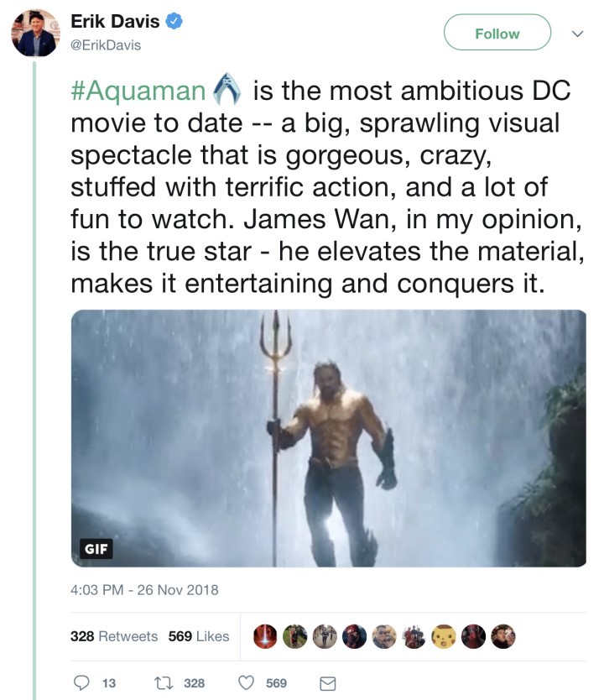View the 569 Likes list
This screenshot has width=604, height=700.
[199, 636]
